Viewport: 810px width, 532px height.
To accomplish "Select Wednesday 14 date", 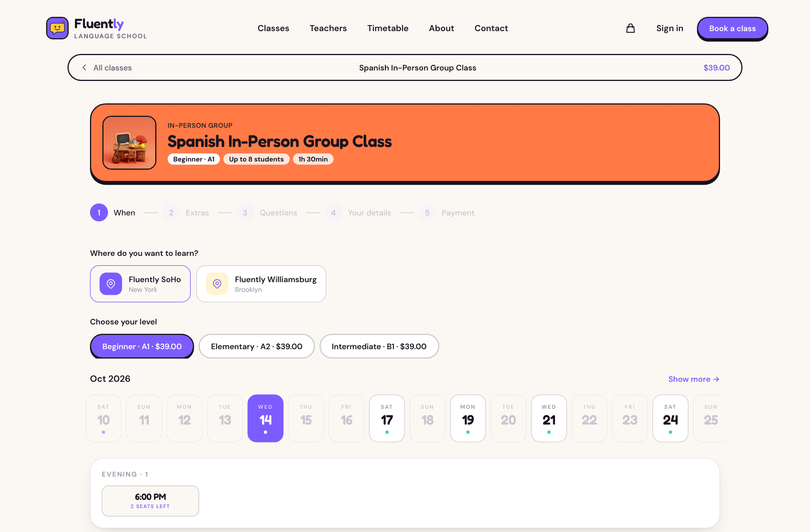I will [265, 418].
